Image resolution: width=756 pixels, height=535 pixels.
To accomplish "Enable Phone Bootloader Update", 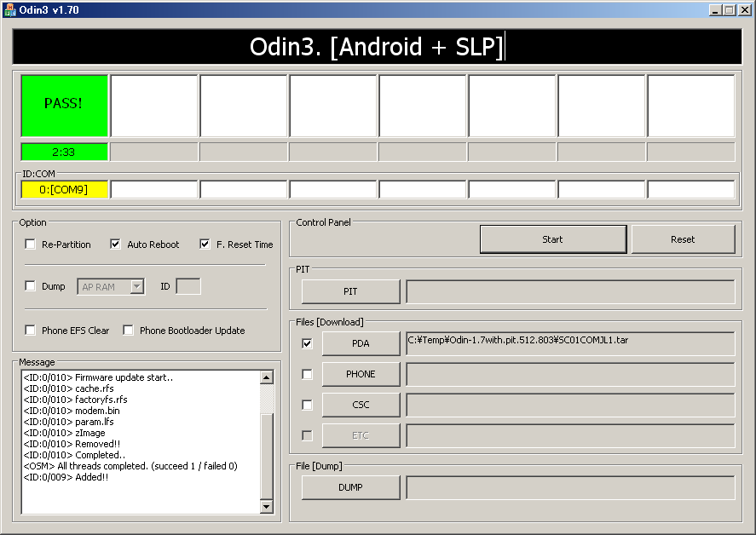I will coord(128,331).
